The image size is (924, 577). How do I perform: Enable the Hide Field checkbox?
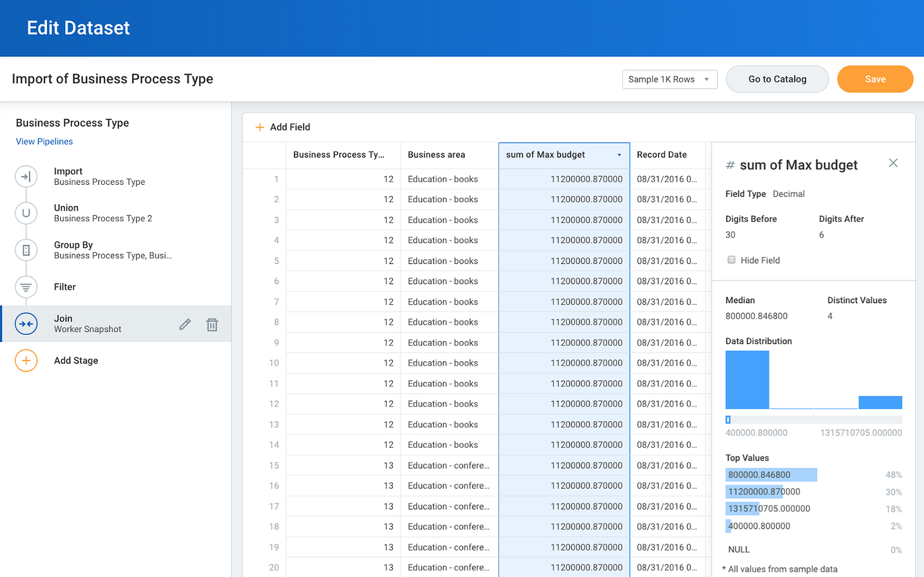(731, 259)
